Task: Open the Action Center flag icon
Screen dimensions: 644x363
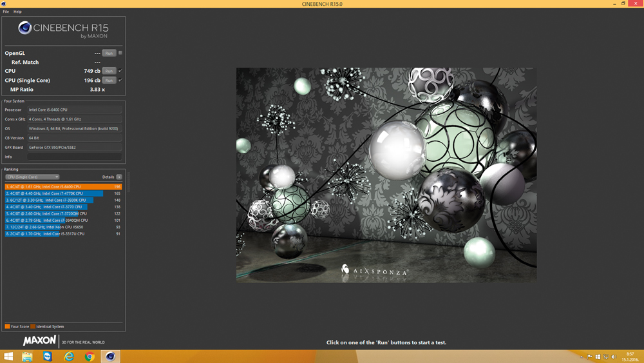Action: coord(589,357)
